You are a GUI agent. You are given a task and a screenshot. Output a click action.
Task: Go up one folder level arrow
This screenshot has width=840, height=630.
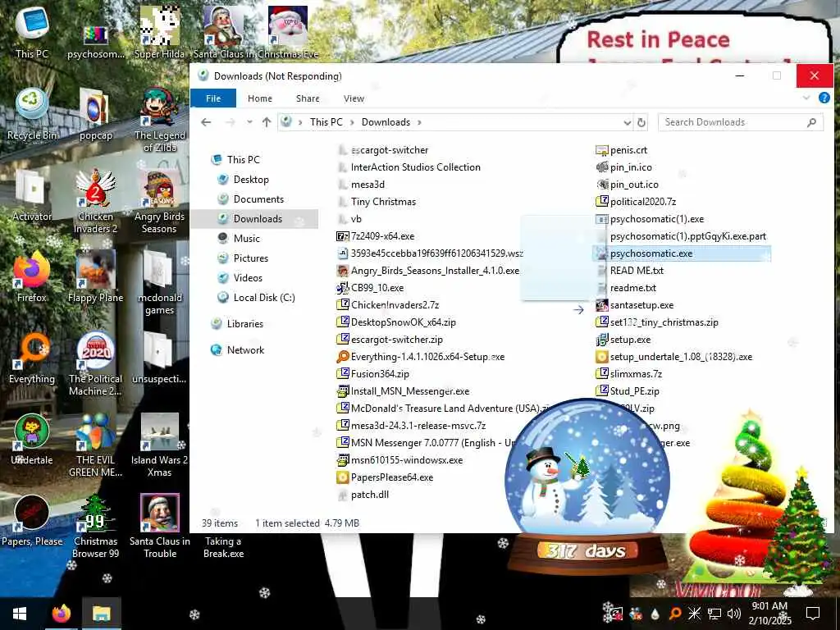pos(267,122)
